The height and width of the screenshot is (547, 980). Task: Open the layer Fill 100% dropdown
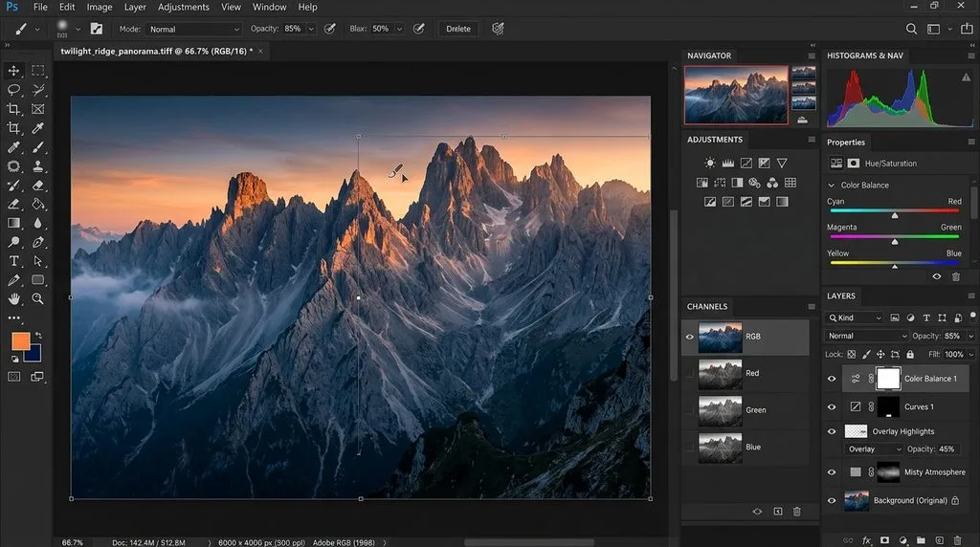970,354
